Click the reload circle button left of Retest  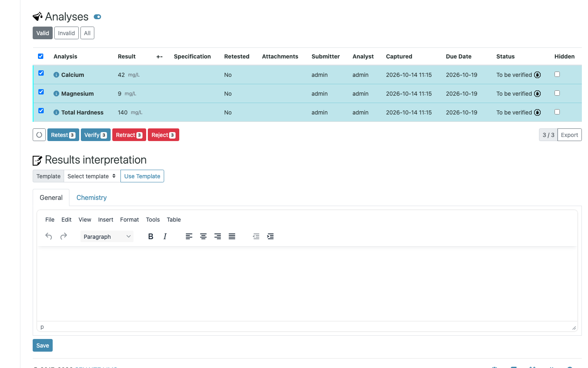tap(39, 135)
